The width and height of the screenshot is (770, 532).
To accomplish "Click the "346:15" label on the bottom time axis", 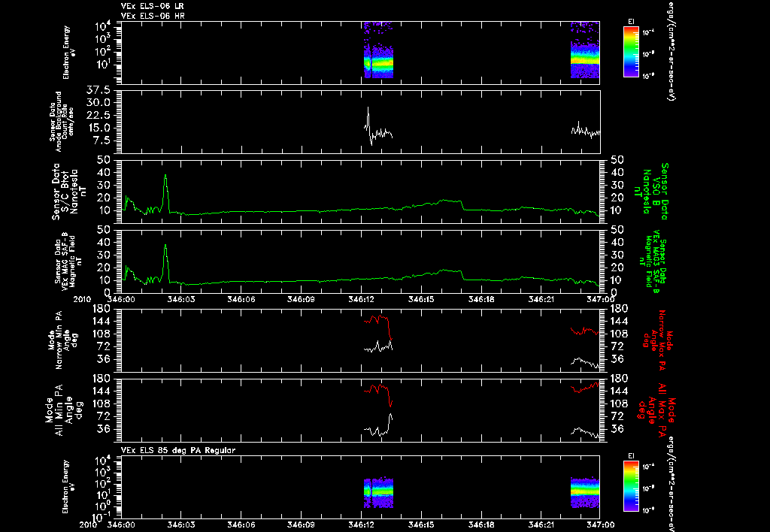I will [421, 524].
